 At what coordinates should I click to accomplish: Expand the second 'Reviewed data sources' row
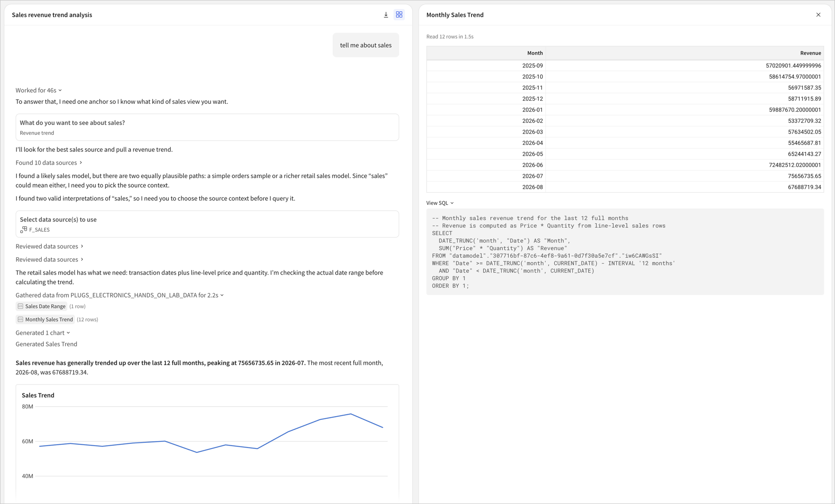click(x=49, y=260)
